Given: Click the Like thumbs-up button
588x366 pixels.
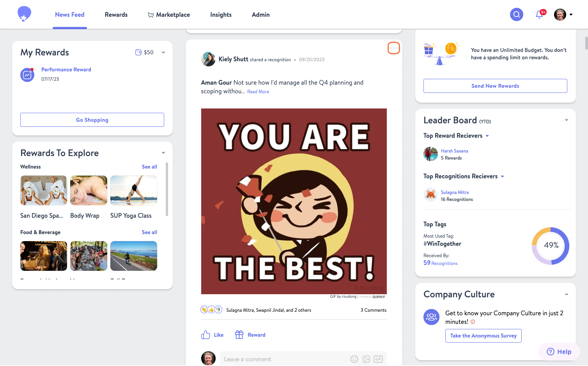Looking at the screenshot, I should (x=213, y=335).
